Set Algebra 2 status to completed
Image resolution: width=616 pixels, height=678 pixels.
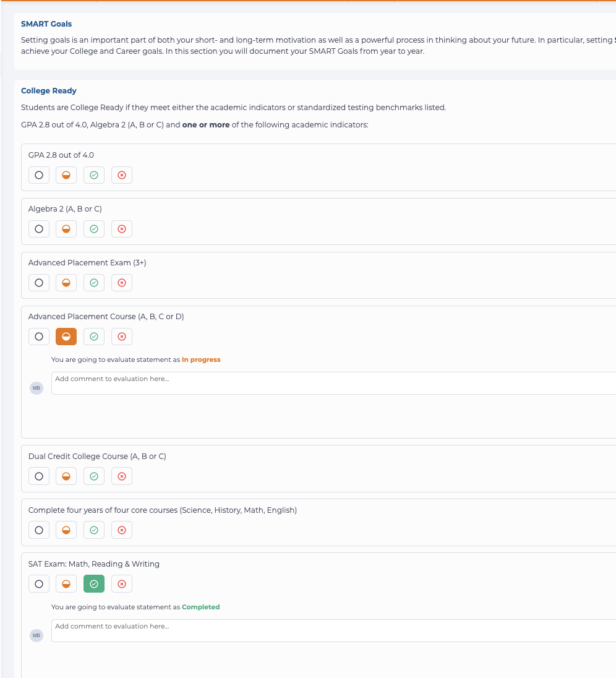coord(94,229)
